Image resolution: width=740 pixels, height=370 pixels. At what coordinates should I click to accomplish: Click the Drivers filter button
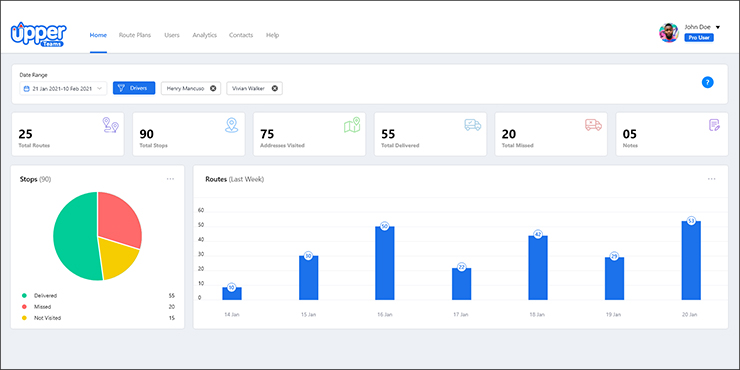pos(134,88)
